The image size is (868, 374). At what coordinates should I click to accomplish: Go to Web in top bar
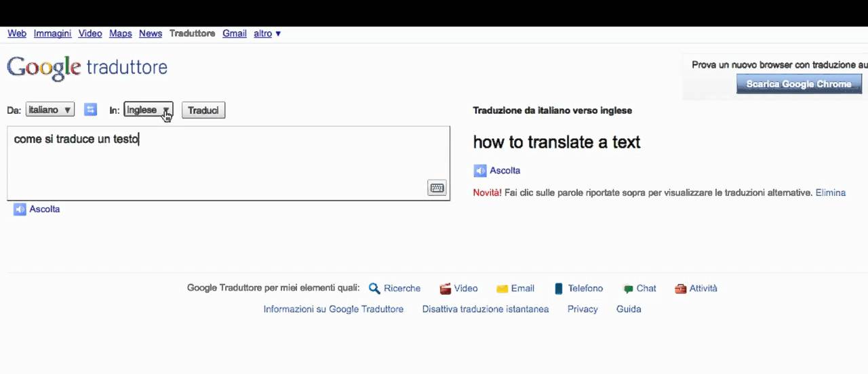point(17,33)
